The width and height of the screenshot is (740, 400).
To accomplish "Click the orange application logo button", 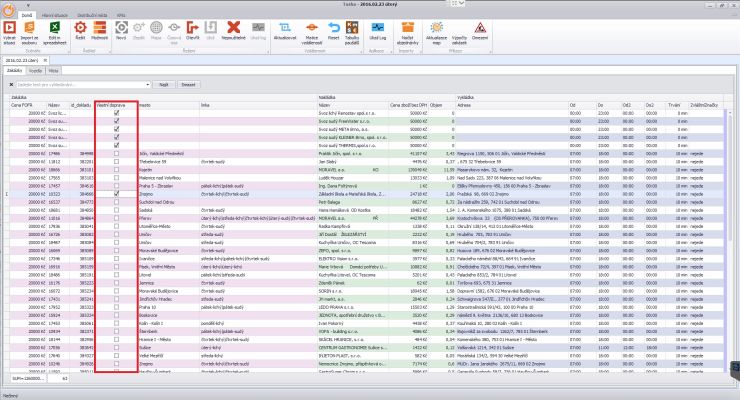I will (x=8, y=9).
